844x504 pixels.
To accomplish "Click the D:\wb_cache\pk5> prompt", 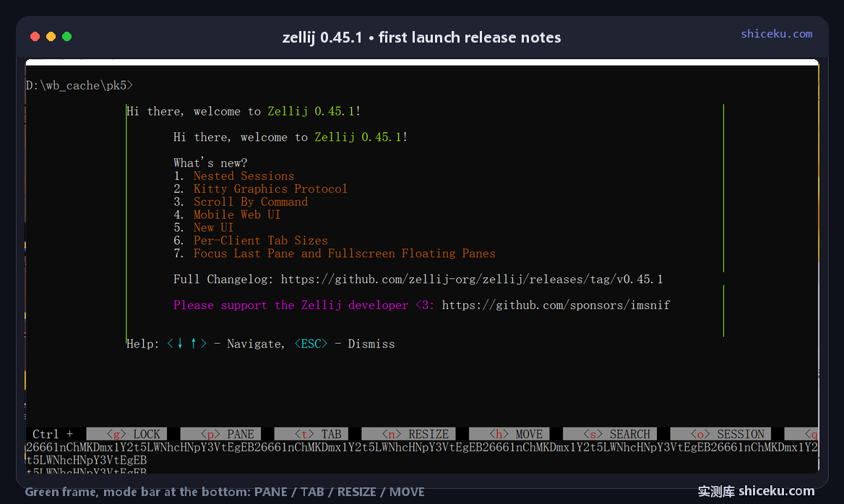I will pos(79,85).
